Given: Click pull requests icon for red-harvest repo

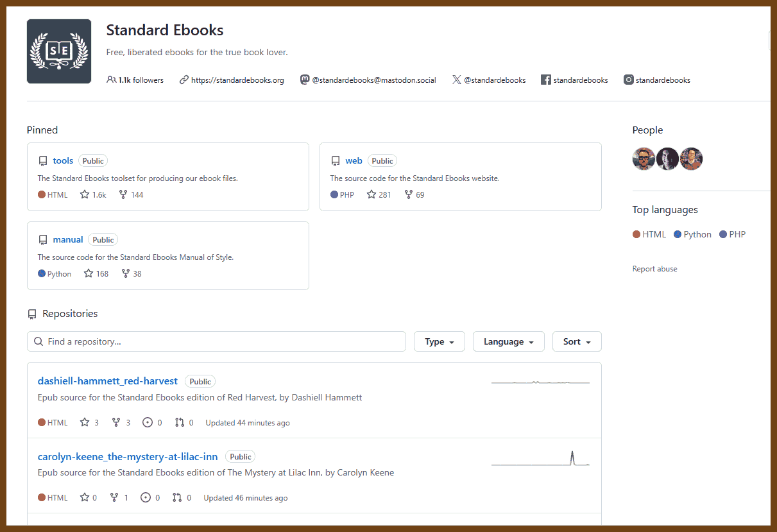Looking at the screenshot, I should pos(178,422).
